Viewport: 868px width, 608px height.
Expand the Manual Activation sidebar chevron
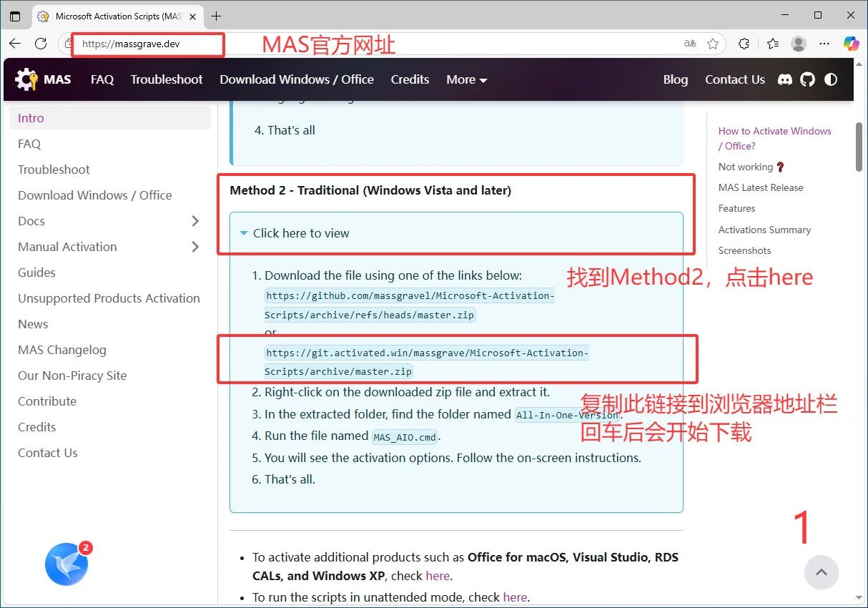click(x=195, y=247)
